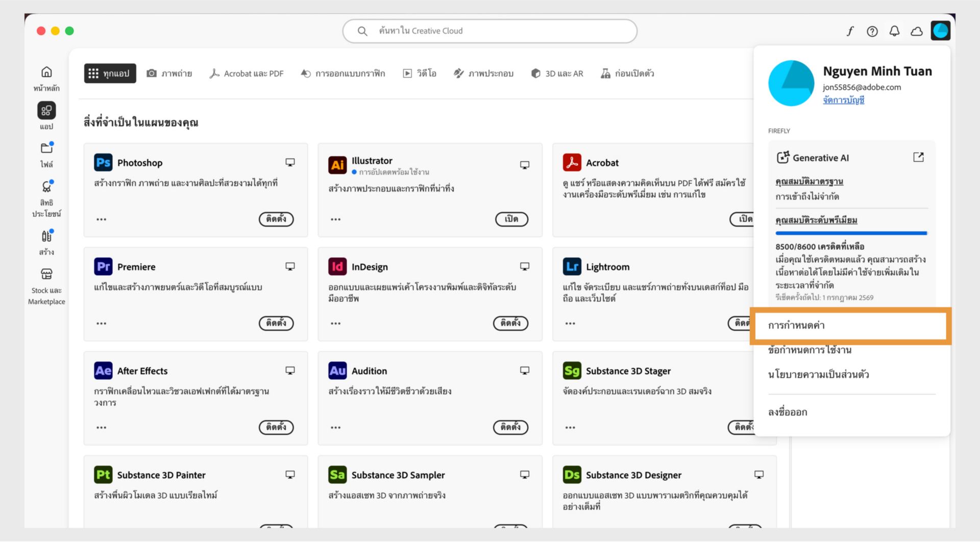980x542 pixels.
Task: Click จัดการบัญชี manage account link
Action: 843,100
